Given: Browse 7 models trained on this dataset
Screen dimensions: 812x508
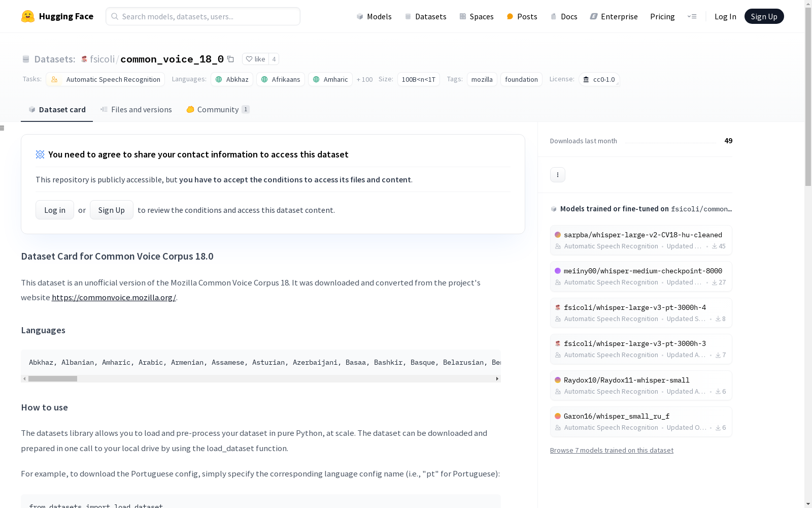Looking at the screenshot, I should (x=612, y=450).
